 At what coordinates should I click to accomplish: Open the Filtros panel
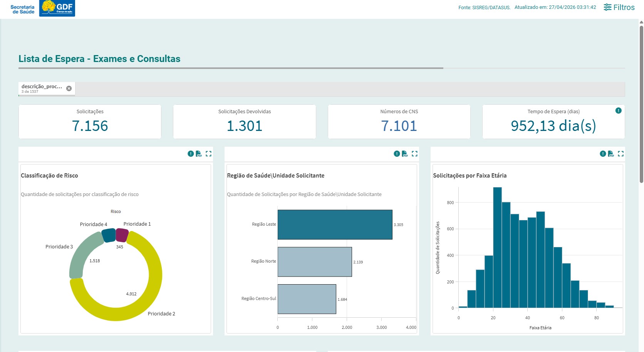click(x=619, y=7)
